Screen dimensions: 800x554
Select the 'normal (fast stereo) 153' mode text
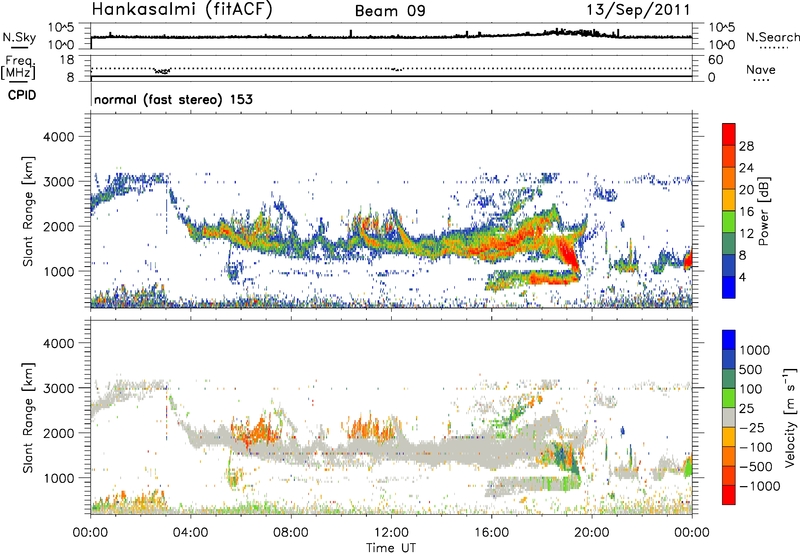click(x=173, y=99)
